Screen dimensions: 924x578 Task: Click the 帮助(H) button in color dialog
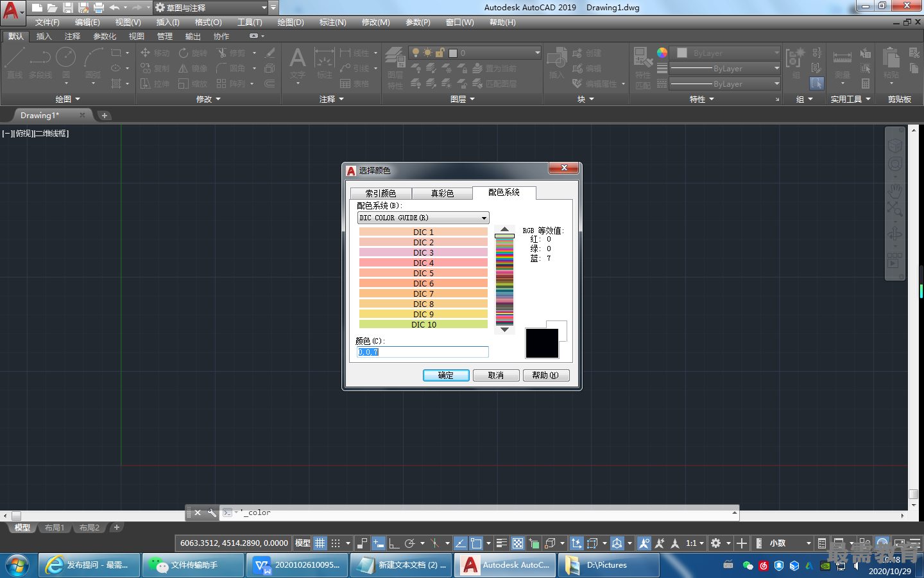(546, 376)
